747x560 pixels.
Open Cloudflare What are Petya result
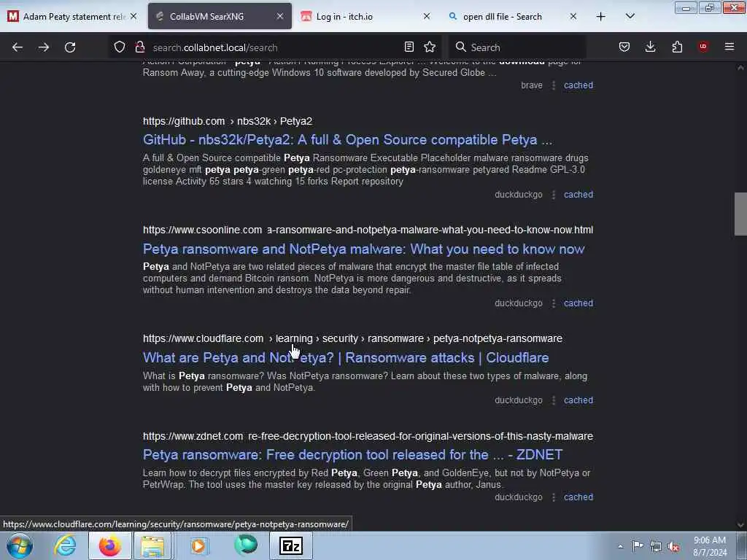346,357
